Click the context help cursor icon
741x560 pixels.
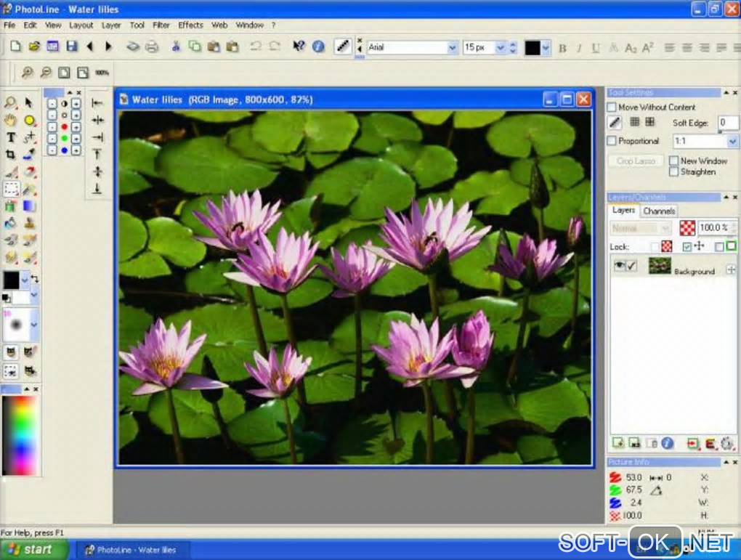[x=298, y=46]
